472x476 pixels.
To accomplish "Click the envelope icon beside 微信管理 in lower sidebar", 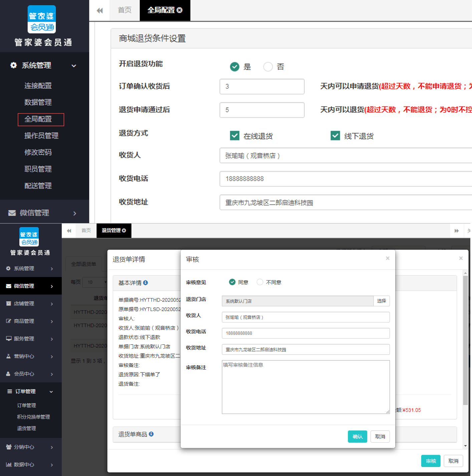I will tap(9, 286).
